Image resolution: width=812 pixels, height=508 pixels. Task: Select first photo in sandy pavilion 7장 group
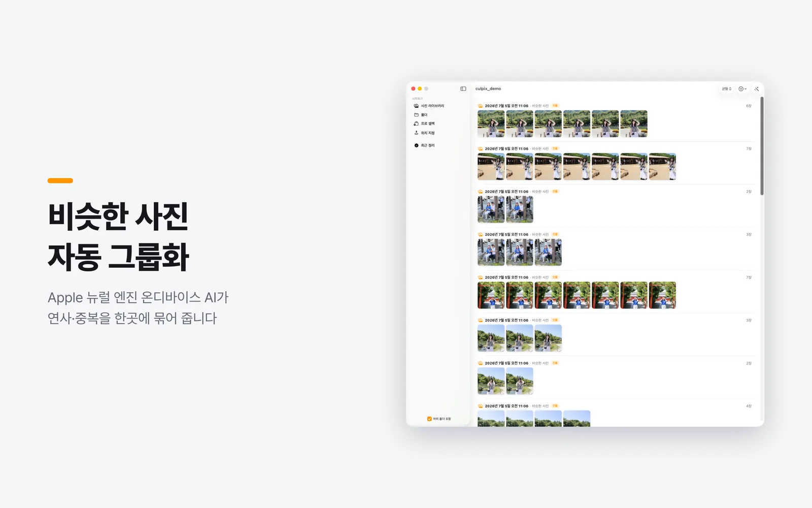pyautogui.click(x=491, y=167)
